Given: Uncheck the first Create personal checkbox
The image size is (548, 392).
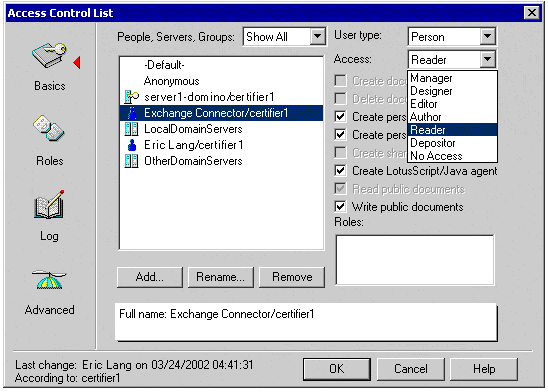Looking at the screenshot, I should click(340, 117).
